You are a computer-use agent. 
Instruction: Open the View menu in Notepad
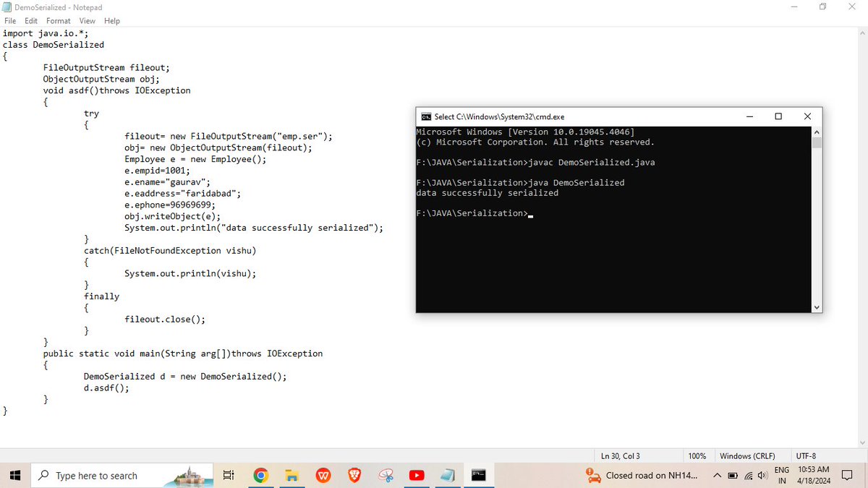tap(88, 21)
